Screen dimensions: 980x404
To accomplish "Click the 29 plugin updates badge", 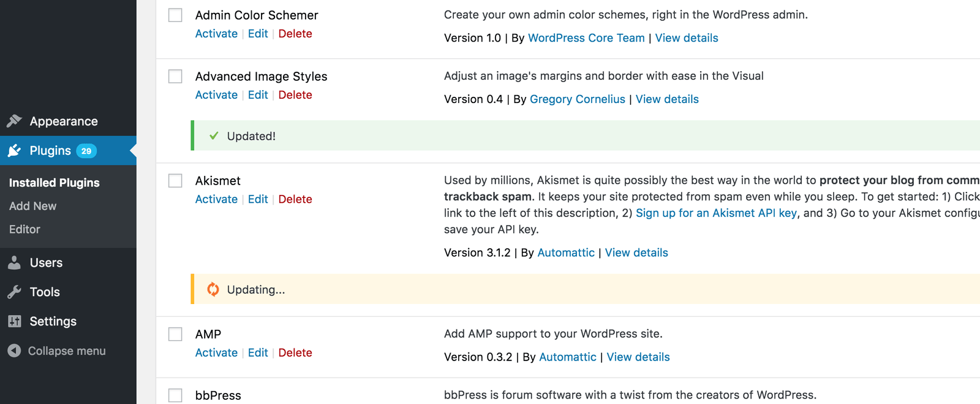I will pos(86,151).
